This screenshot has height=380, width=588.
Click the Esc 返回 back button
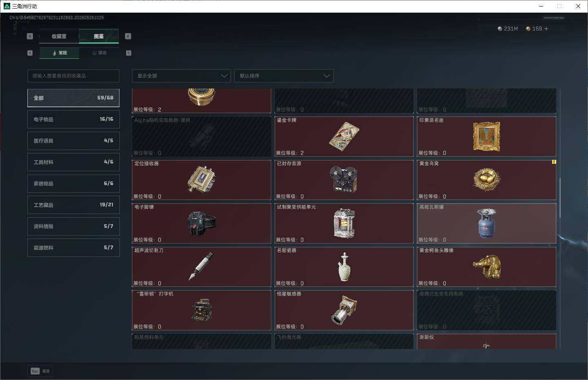coord(40,371)
